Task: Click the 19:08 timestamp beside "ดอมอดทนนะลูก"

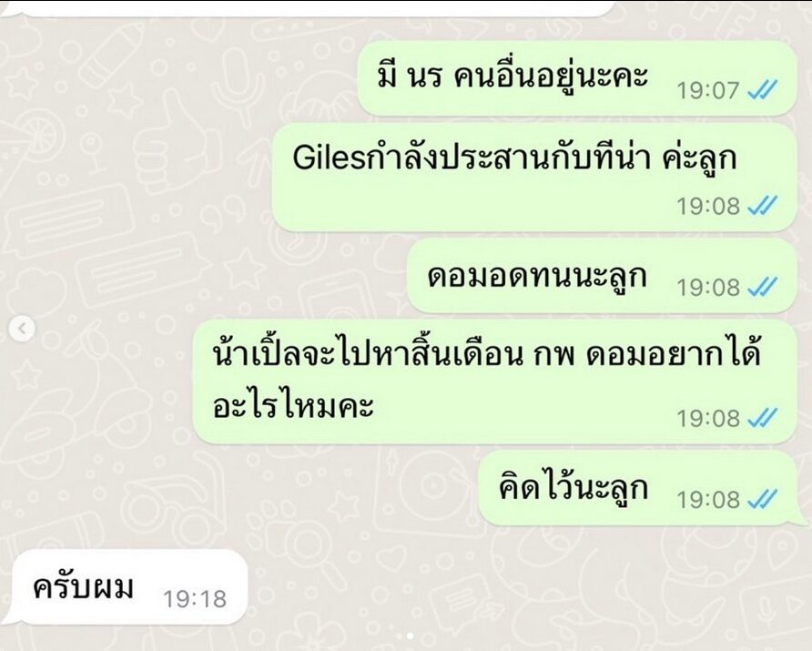Action: (708, 287)
